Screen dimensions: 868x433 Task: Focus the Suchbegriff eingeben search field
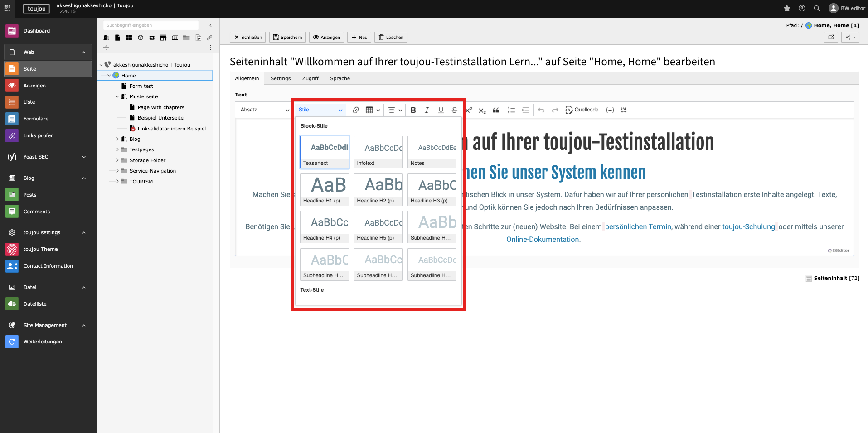[x=151, y=25]
